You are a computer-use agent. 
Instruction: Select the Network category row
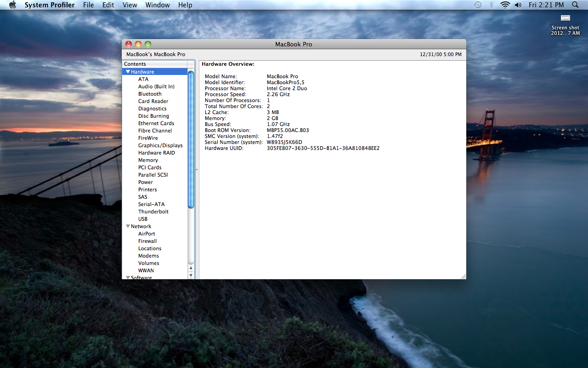[155, 226]
